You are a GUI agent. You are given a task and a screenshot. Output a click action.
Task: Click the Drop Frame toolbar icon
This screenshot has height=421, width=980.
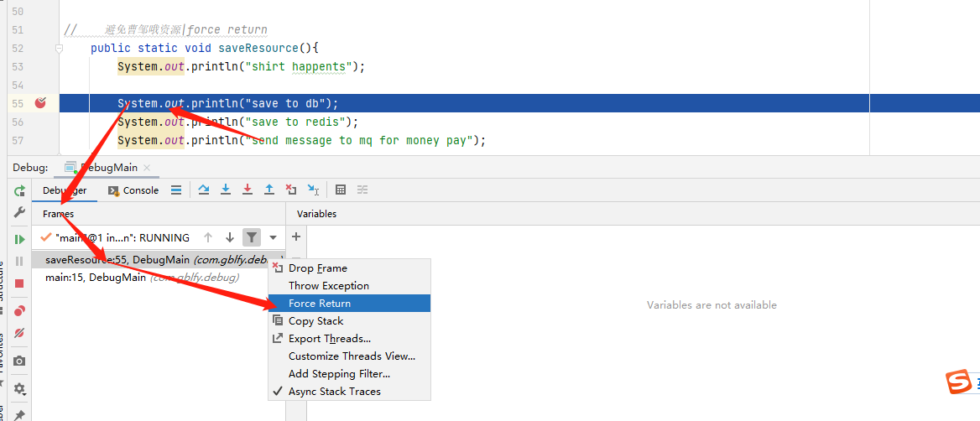[290, 190]
